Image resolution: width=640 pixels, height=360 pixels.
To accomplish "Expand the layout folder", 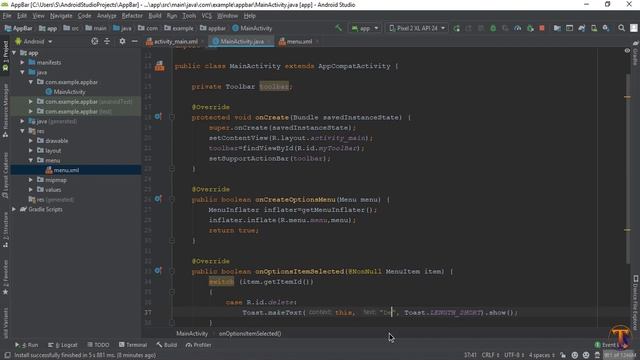I will click(x=31, y=151).
